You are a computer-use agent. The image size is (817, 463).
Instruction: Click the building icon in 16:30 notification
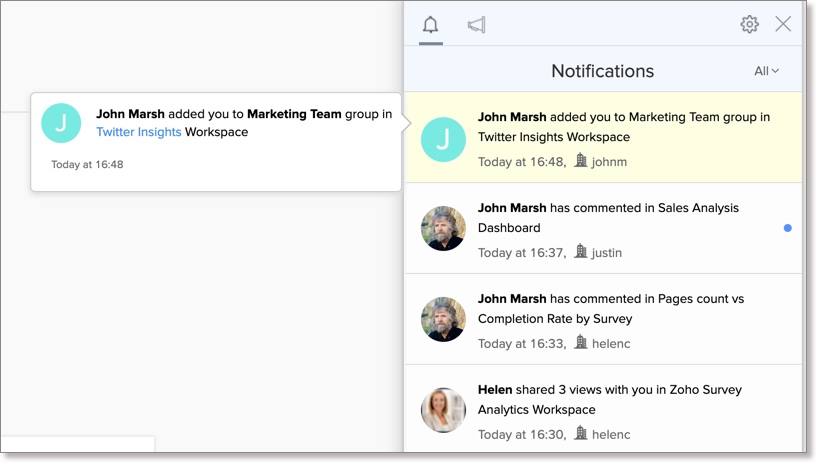[581, 434]
